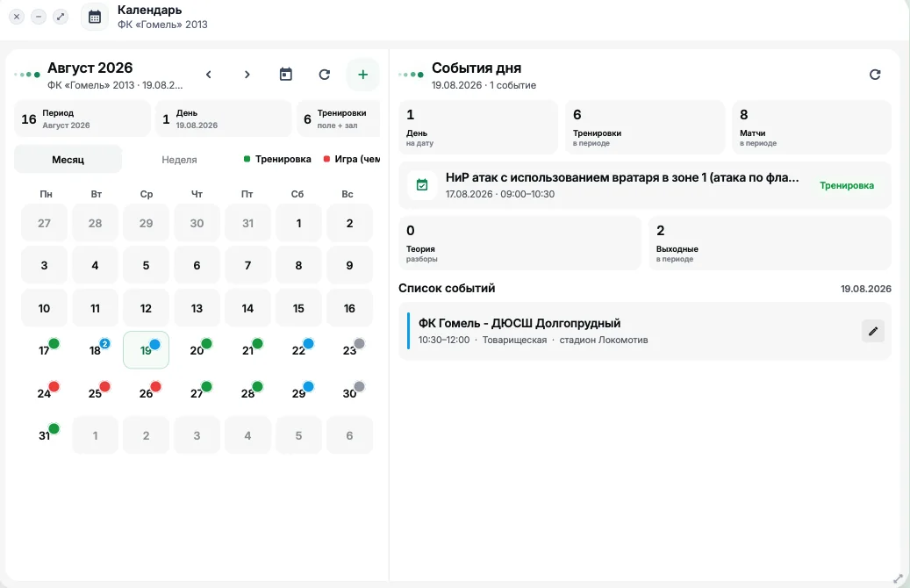Switch to the Неделя view
Image resolution: width=910 pixels, height=588 pixels.
179,160
